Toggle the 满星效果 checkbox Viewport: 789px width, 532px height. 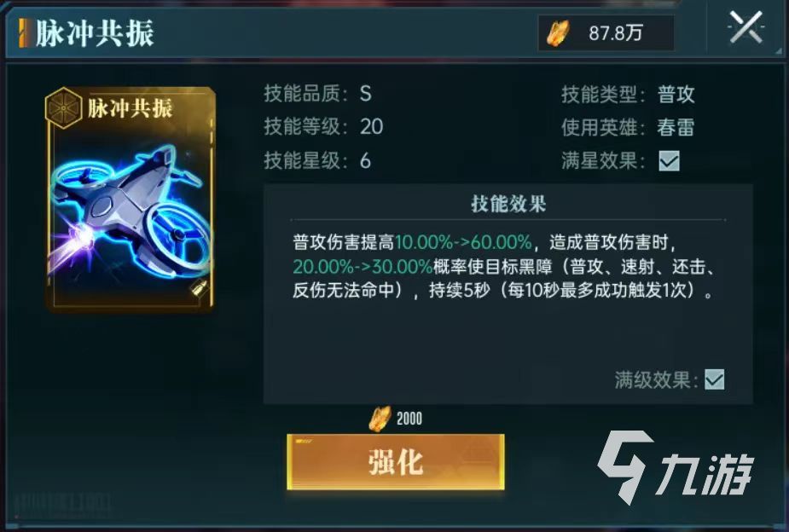pyautogui.click(x=669, y=161)
